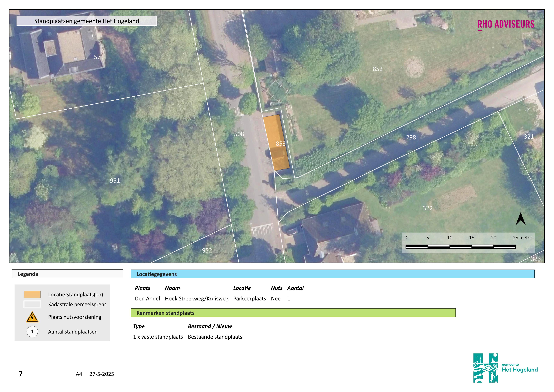
Task: Click parcel number 508 on the road
Action: tap(239, 134)
